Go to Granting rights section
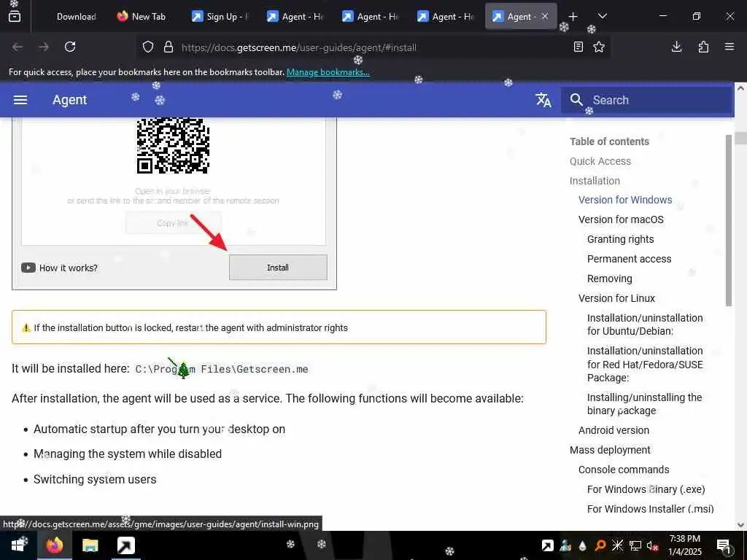Viewport: 747px width, 560px height. tap(620, 239)
